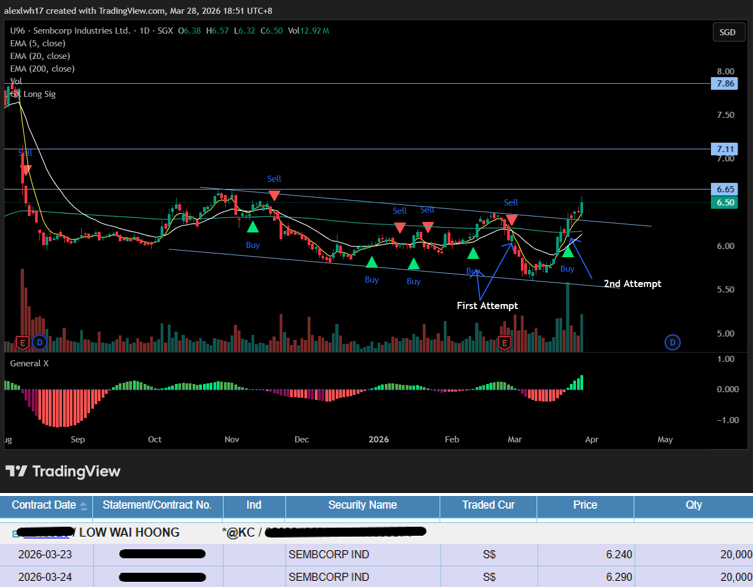The height and width of the screenshot is (587, 753).
Task: Click the 7.11 price level label
Action: [725, 149]
